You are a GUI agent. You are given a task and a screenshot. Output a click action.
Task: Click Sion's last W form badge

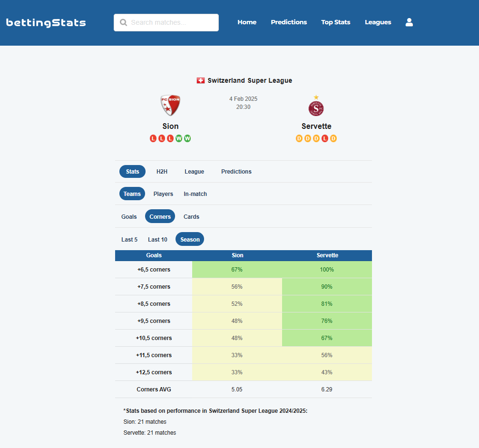[x=187, y=139]
